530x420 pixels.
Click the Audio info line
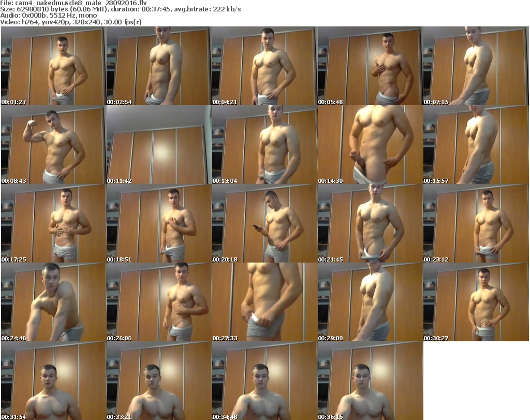49,16
